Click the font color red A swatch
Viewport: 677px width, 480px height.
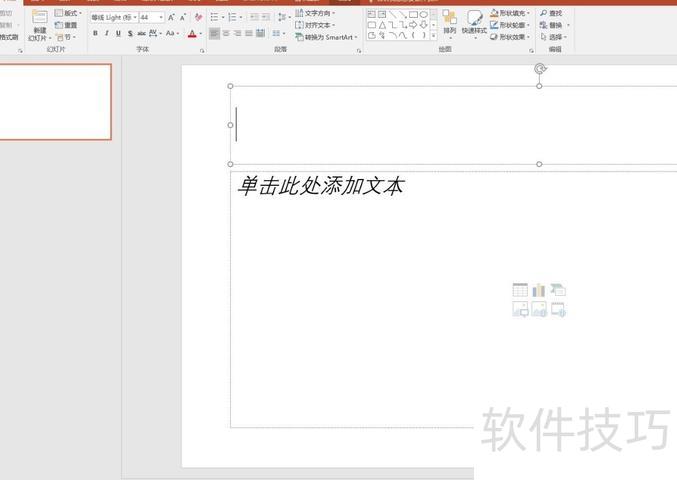192,33
